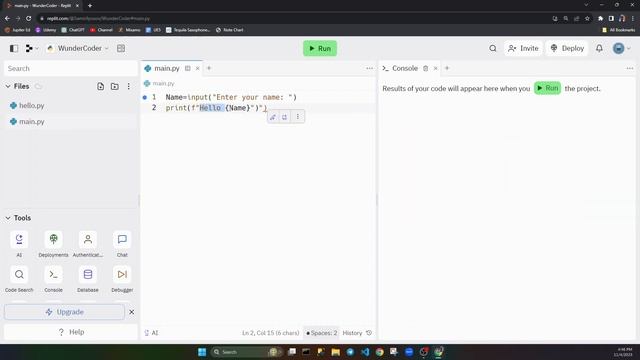This screenshot has height=360, width=640.
Task: Clear the console using the trash icon
Action: coord(426,68)
